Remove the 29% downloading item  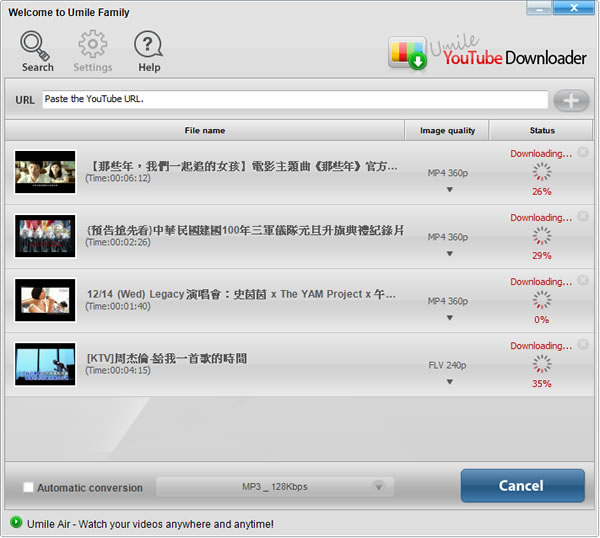[583, 216]
